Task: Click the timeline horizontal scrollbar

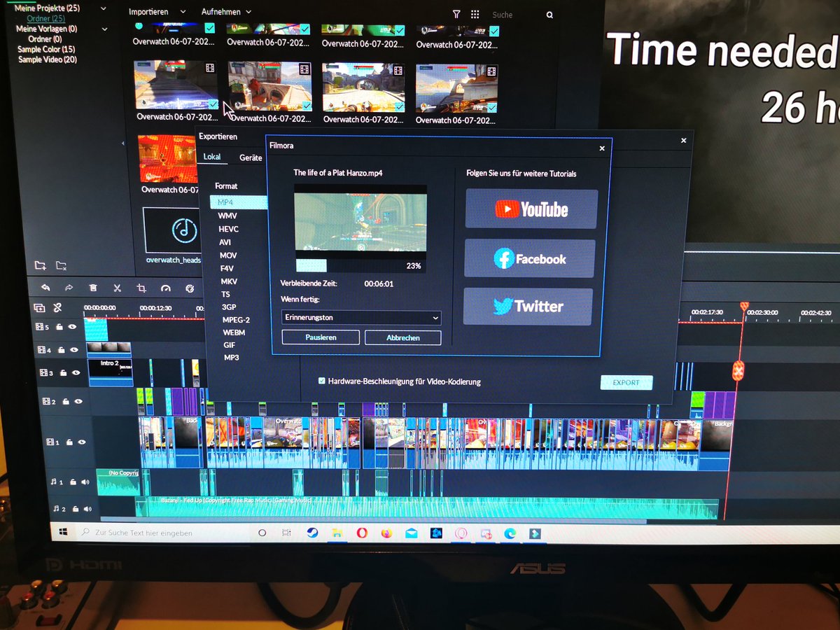Action: [374, 521]
